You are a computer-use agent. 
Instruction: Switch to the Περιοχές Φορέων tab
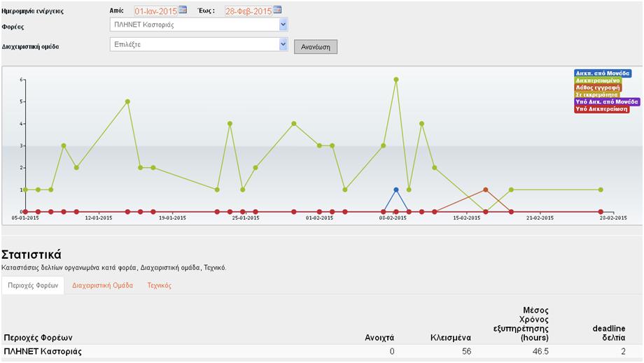coord(33,285)
